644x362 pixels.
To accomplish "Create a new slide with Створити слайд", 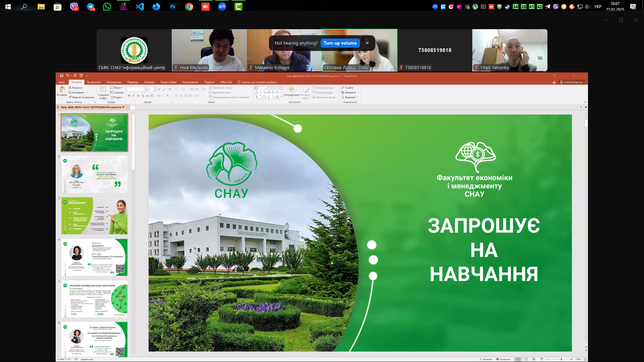I will pyautogui.click(x=103, y=93).
